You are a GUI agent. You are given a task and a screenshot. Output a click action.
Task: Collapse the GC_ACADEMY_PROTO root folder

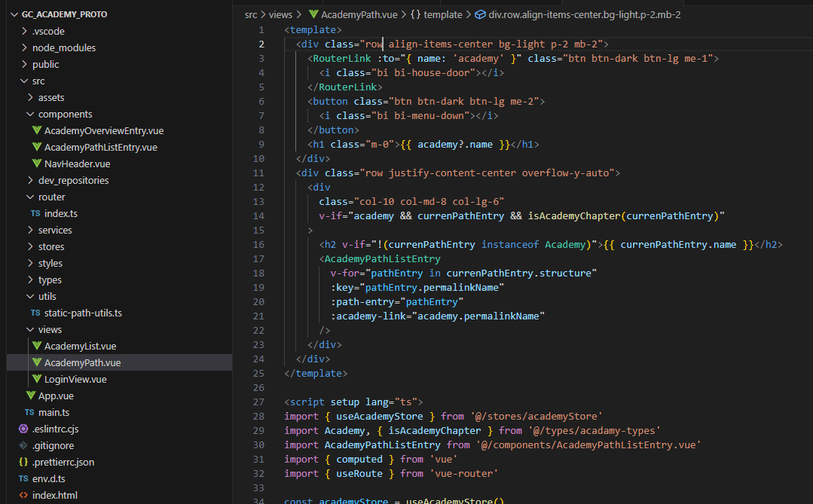pos(14,14)
